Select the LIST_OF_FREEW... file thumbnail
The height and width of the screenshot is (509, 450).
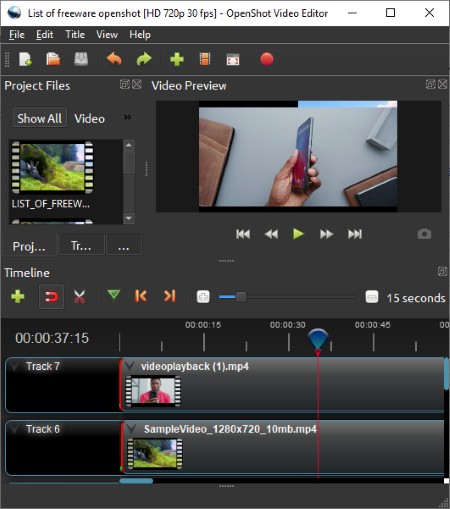53,168
